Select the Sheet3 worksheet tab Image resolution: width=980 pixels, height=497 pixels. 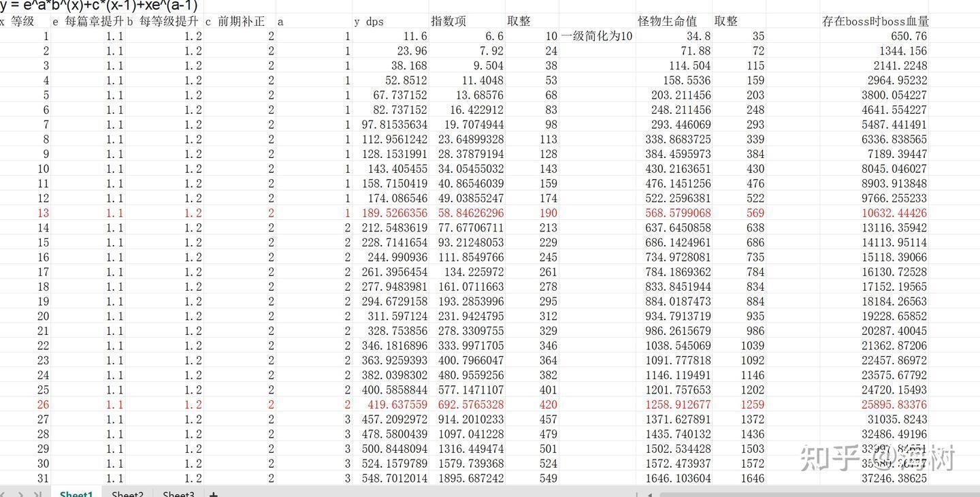tap(178, 493)
